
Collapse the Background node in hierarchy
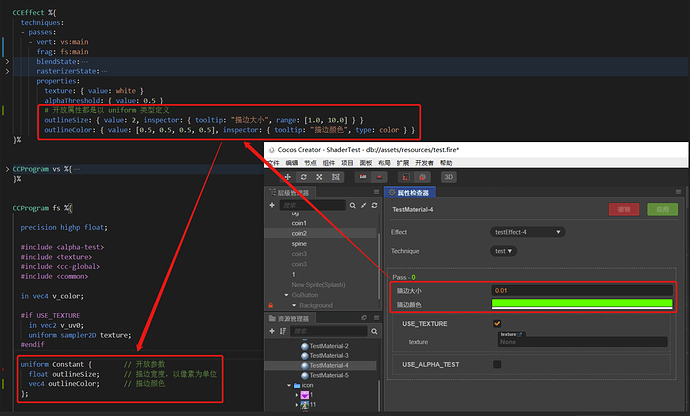[x=294, y=305]
